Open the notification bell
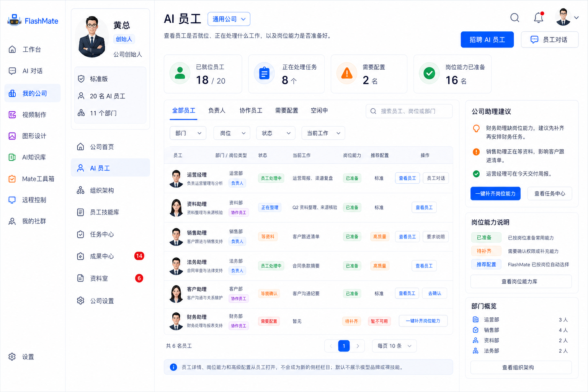 [539, 18]
